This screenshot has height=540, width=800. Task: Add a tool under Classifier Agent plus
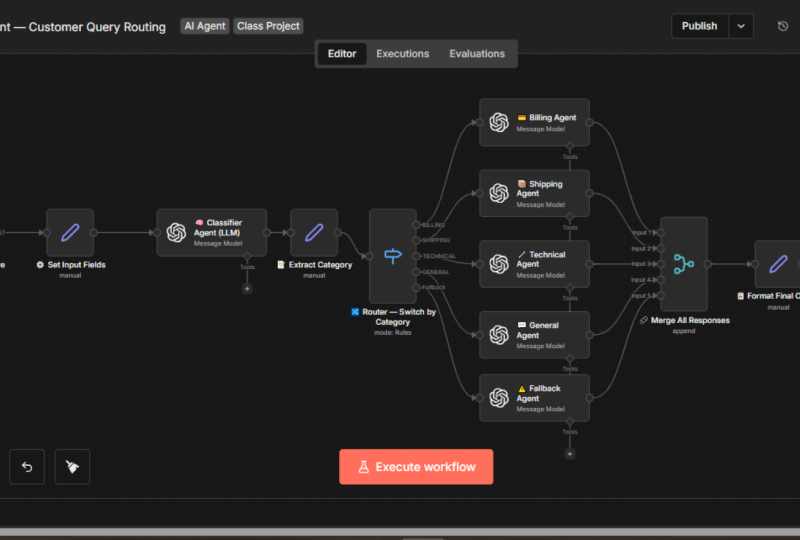pyautogui.click(x=247, y=289)
